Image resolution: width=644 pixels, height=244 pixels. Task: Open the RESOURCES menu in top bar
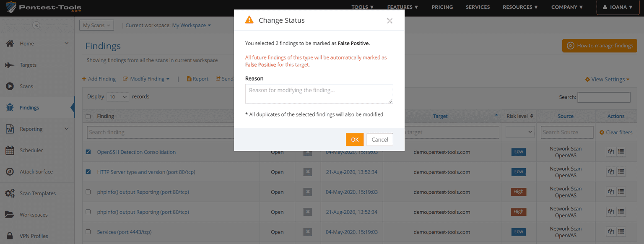click(520, 7)
